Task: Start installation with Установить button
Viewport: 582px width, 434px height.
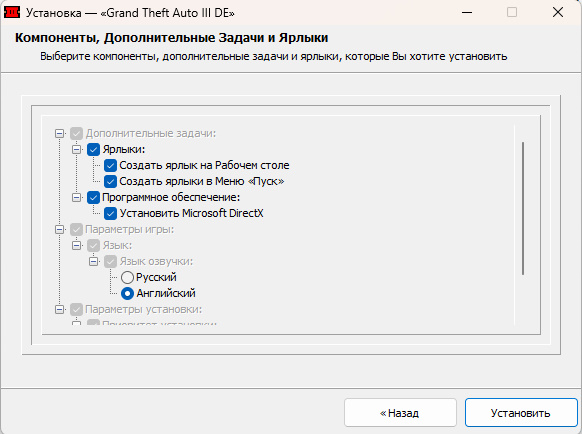Action: point(521,412)
